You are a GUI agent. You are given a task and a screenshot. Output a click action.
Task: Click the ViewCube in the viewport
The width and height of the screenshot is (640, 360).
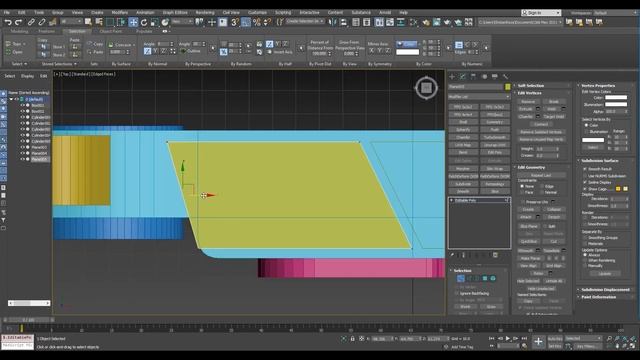[x=427, y=88]
